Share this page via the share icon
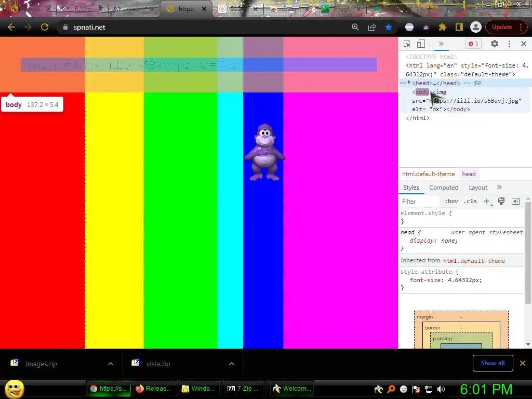 [x=372, y=27]
